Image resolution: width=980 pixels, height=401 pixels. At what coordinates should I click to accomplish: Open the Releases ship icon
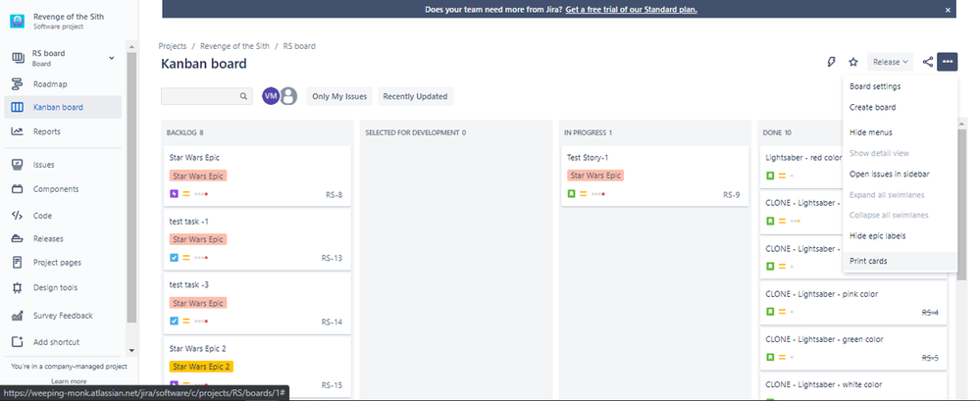click(x=18, y=238)
